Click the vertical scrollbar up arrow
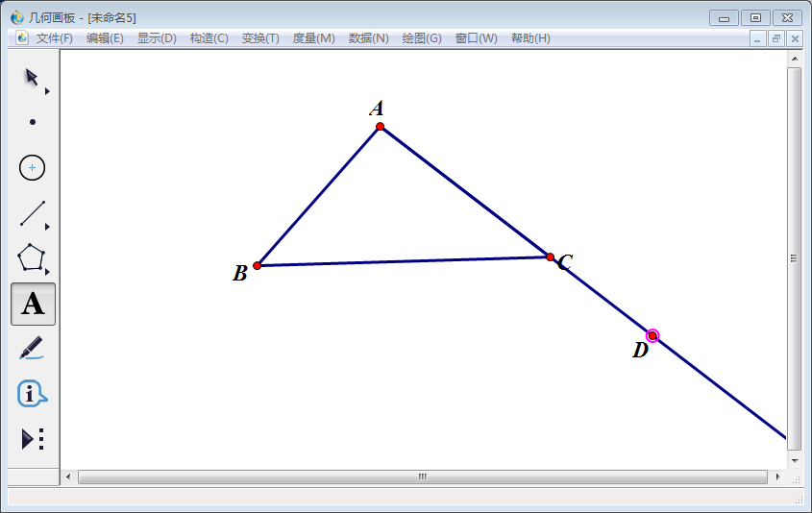 [x=795, y=59]
